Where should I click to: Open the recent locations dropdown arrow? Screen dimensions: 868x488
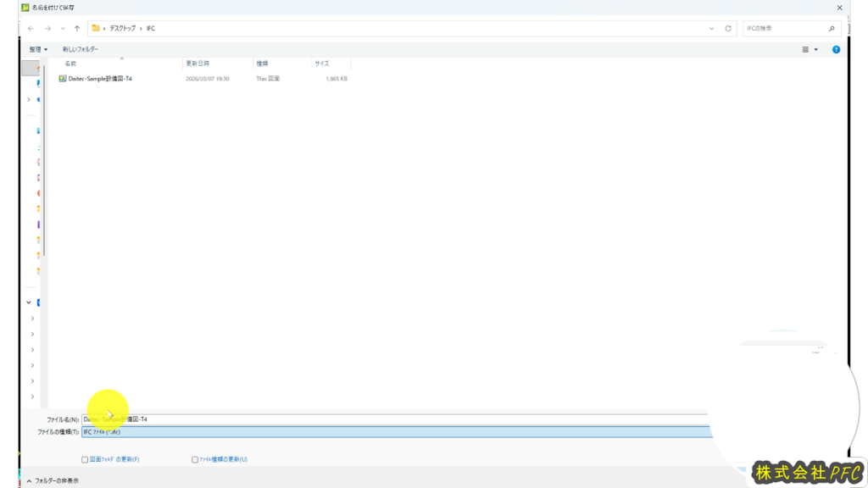tap(63, 28)
